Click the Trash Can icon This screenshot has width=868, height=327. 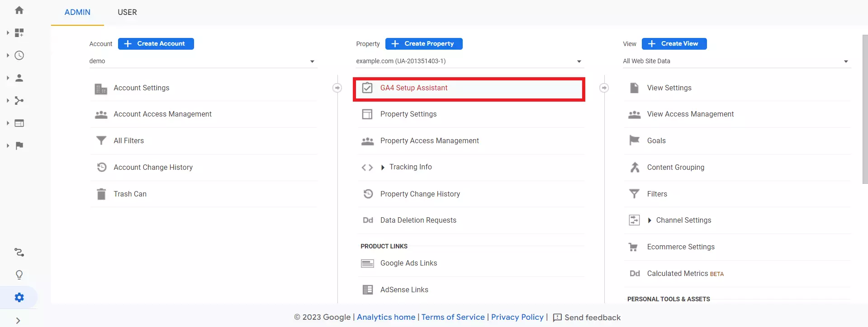click(101, 194)
